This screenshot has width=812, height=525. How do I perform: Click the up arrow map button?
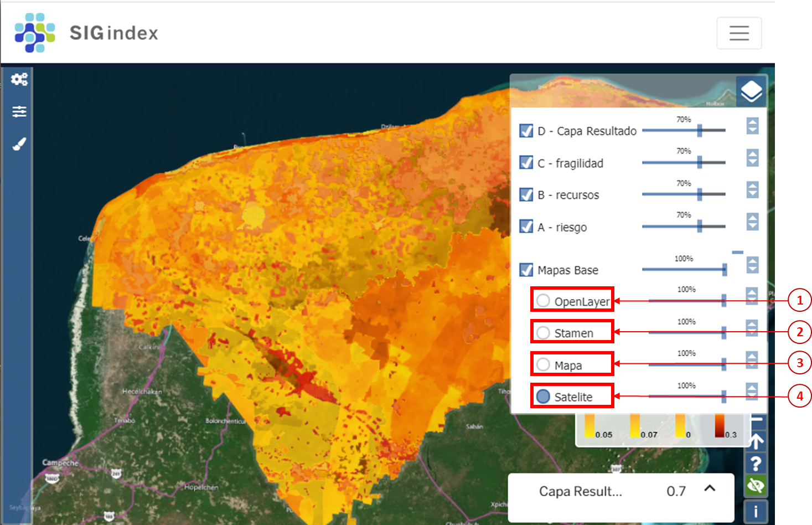click(756, 441)
